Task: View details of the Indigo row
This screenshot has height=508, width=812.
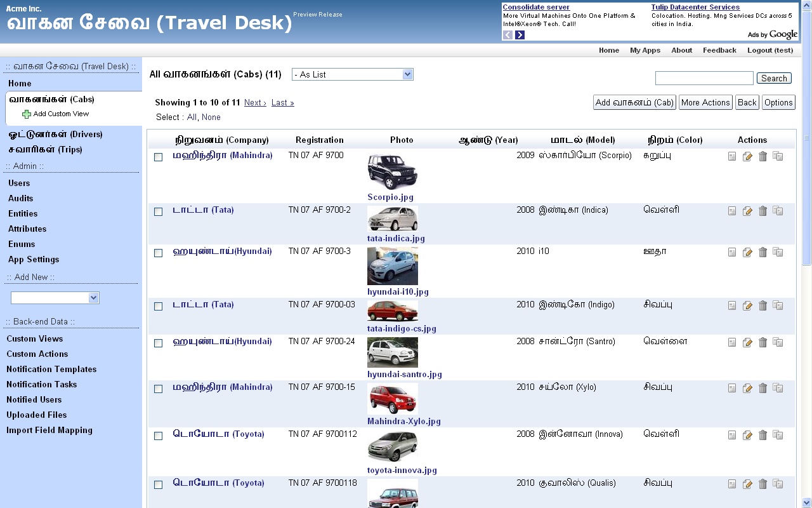Action: click(x=732, y=305)
